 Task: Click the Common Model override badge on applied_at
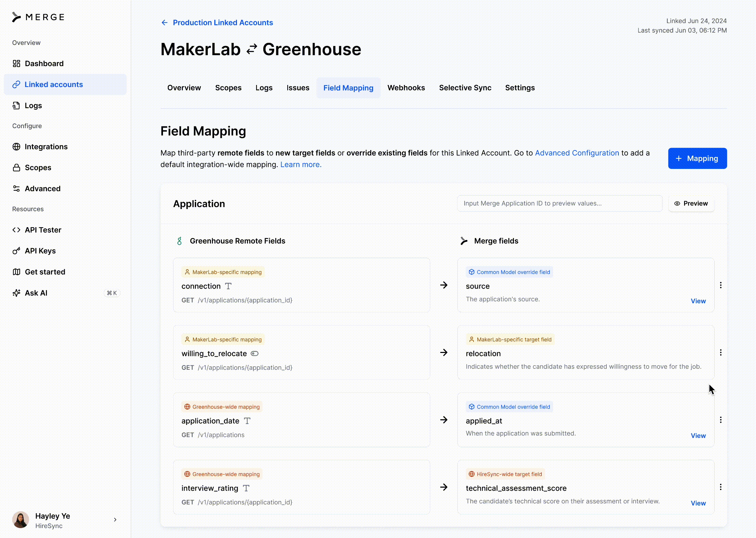(x=509, y=407)
